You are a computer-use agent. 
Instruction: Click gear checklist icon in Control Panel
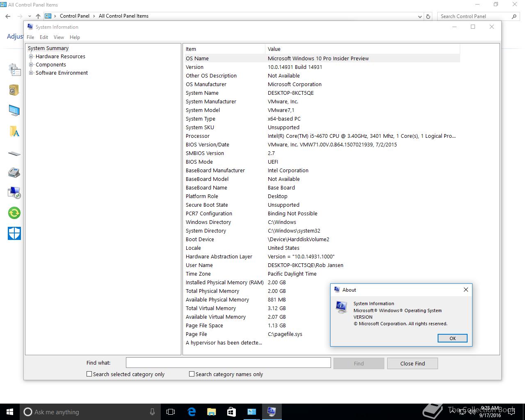tap(14, 69)
